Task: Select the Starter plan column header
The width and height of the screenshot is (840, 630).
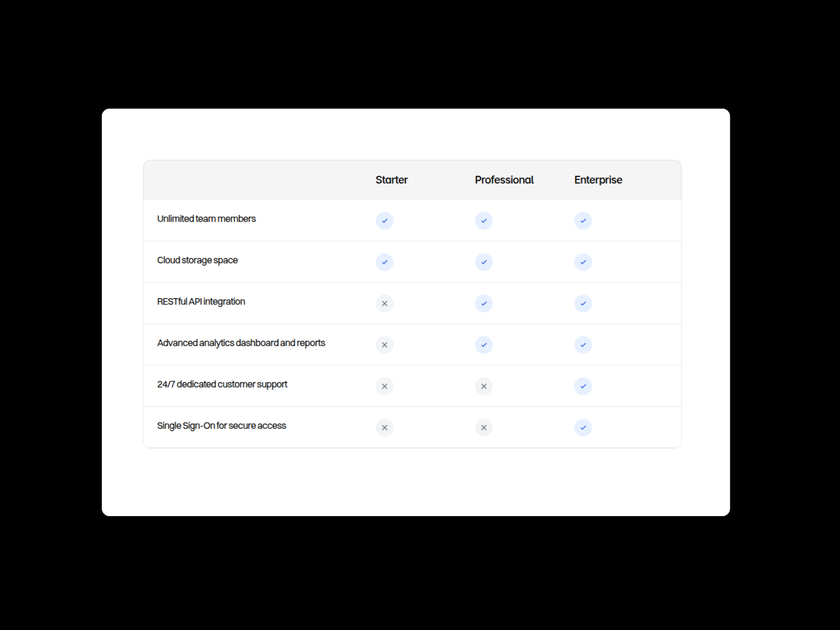Action: tap(392, 180)
